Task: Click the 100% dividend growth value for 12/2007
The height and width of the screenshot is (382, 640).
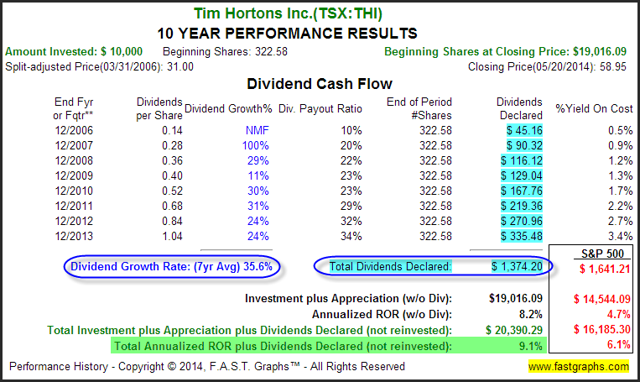Action: [256, 146]
